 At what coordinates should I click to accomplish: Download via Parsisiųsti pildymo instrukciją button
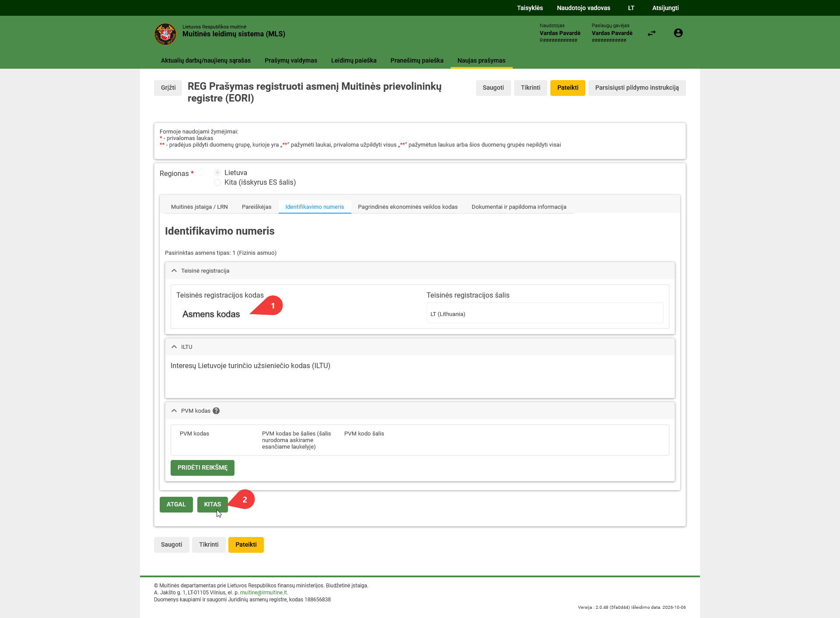tap(637, 88)
